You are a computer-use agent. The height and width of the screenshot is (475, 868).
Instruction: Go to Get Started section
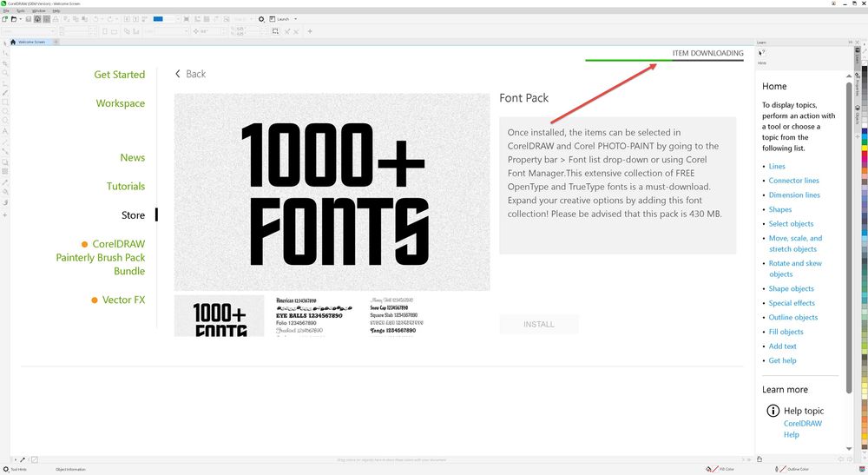coord(120,74)
